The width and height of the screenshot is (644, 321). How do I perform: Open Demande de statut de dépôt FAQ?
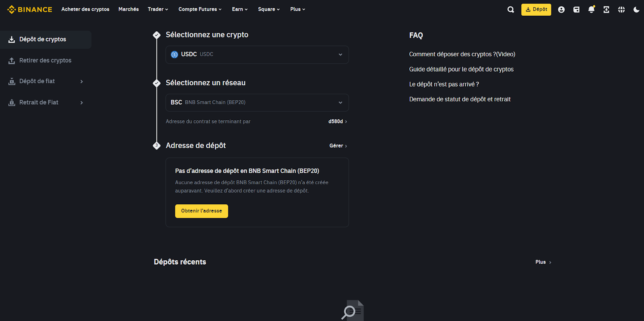pyautogui.click(x=460, y=99)
